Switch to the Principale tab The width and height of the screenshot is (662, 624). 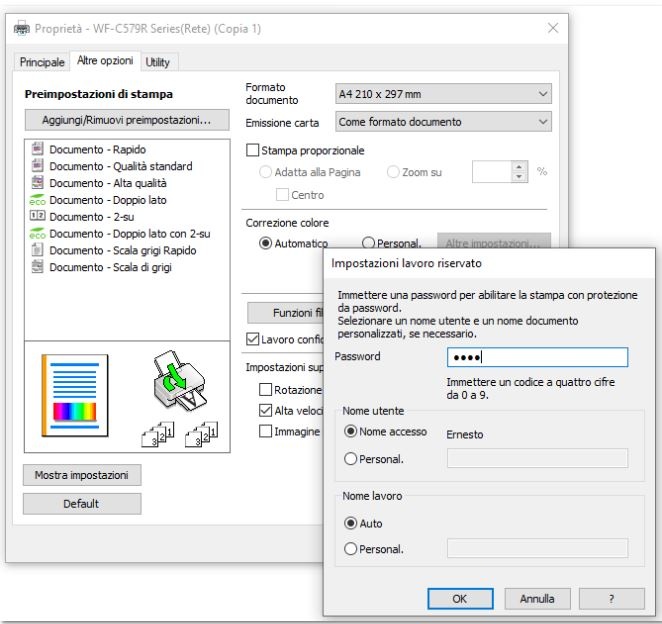tap(43, 62)
